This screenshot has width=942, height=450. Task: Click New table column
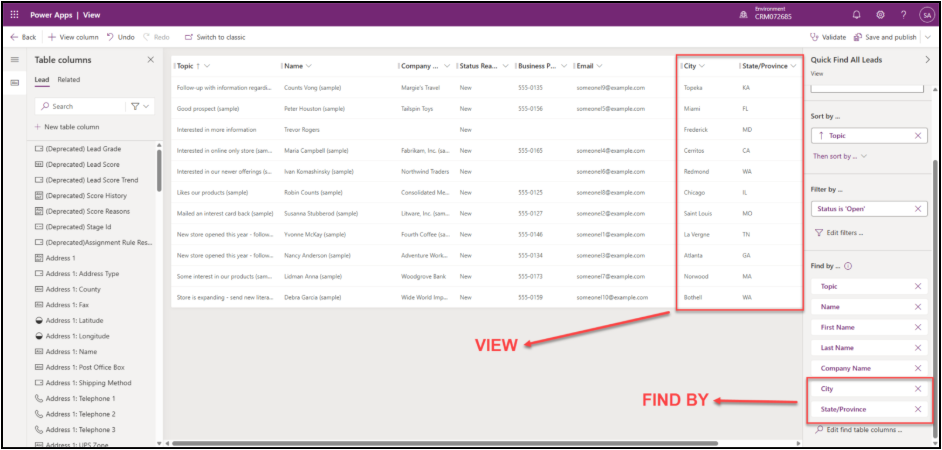click(x=66, y=127)
